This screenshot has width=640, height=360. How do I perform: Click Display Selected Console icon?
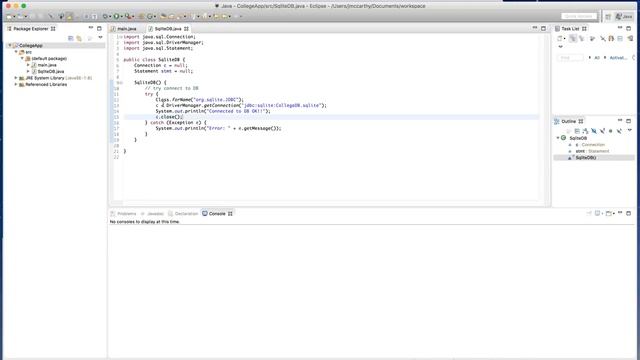click(598, 213)
